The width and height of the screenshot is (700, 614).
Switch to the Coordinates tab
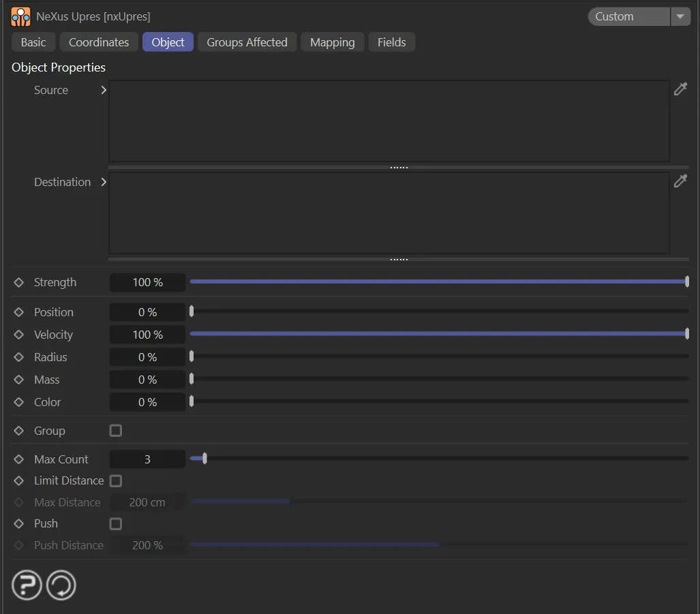[98, 42]
